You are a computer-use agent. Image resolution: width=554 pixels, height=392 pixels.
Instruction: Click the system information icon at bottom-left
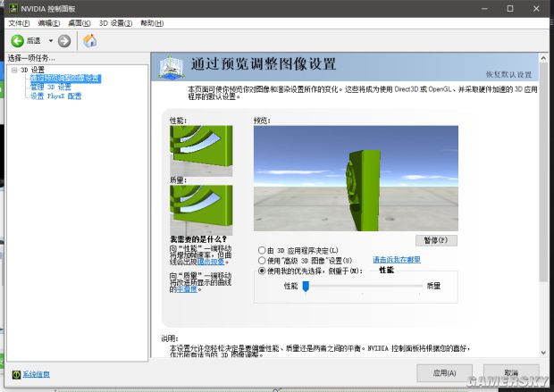(x=16, y=373)
